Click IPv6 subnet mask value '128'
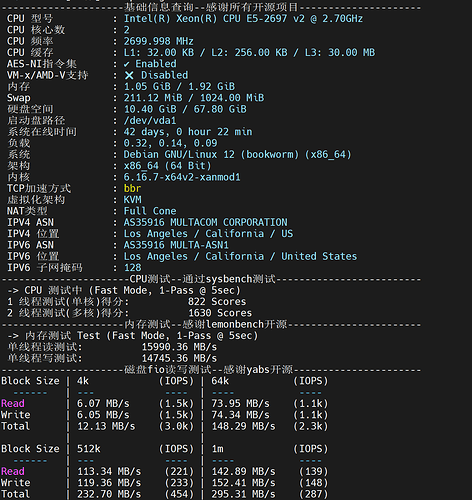This screenshot has width=472, height=500. pyautogui.click(x=132, y=268)
